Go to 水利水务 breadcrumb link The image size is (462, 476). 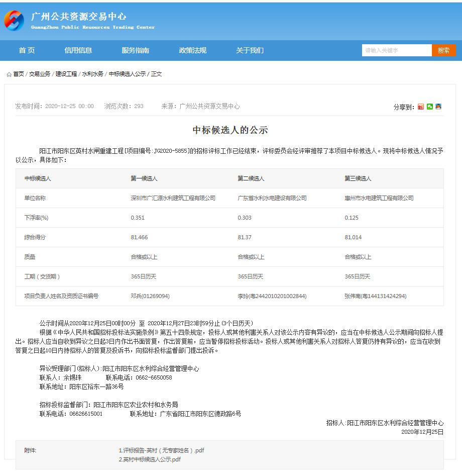pos(93,74)
